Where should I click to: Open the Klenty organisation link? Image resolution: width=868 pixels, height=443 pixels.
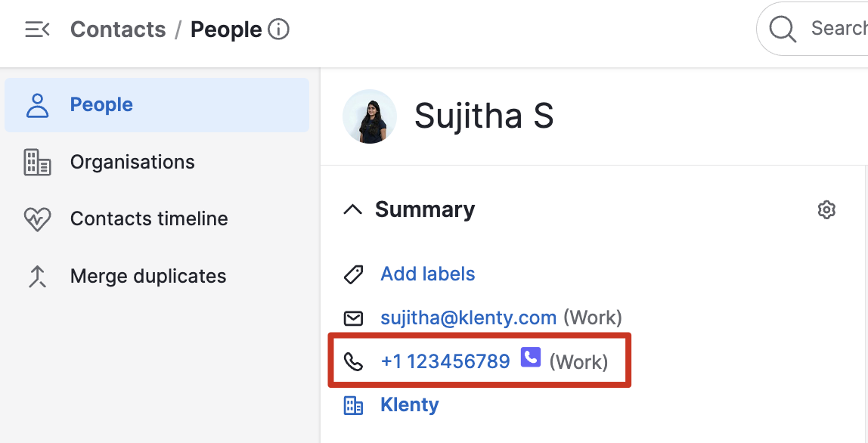coord(410,404)
